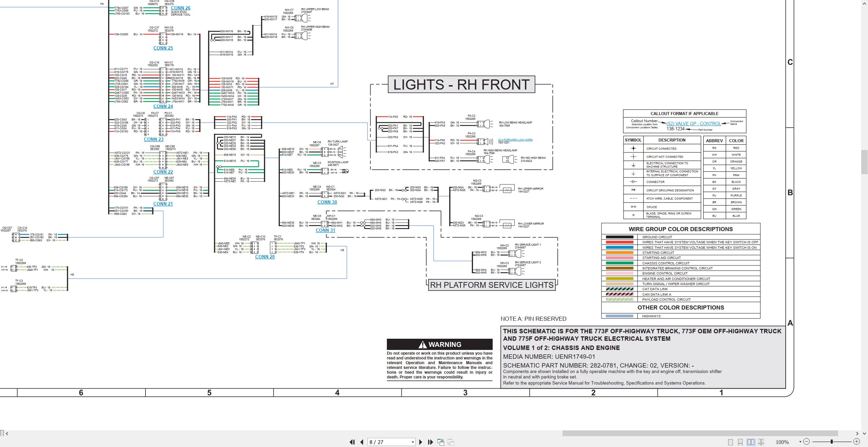Image resolution: width=868 pixels, height=447 pixels.
Task: Click the RH LOWER MIRROR label
Action: 531,224
